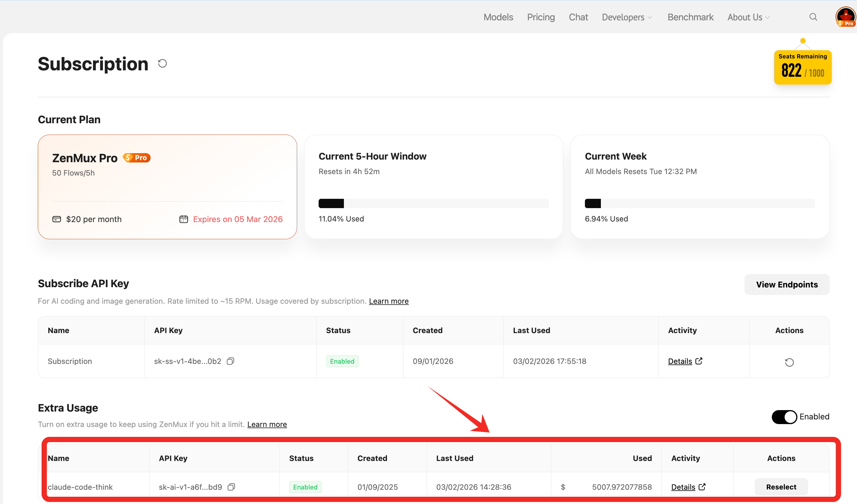This screenshot has width=857, height=504.
Task: Open Learn more link under Subscribe API Key
Action: click(x=388, y=301)
